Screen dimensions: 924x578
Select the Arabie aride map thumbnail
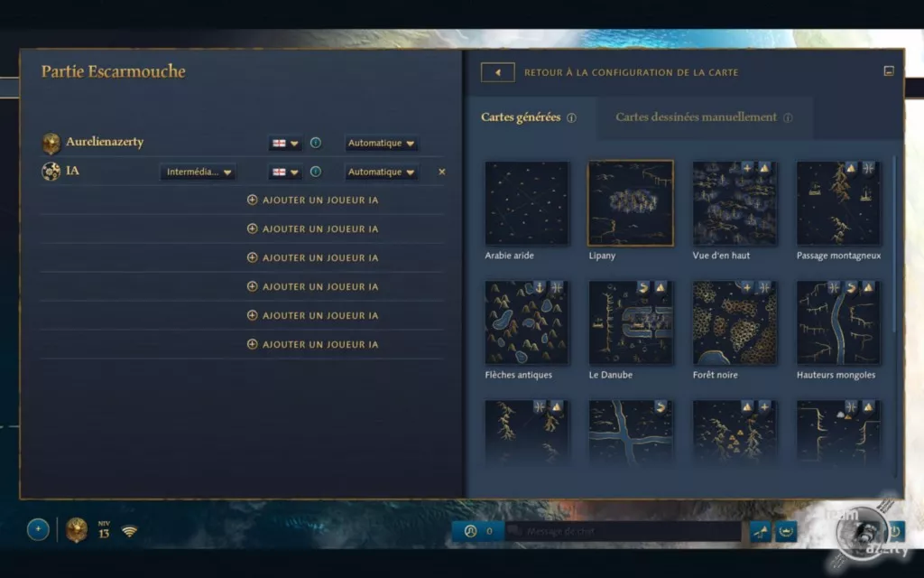(x=527, y=203)
